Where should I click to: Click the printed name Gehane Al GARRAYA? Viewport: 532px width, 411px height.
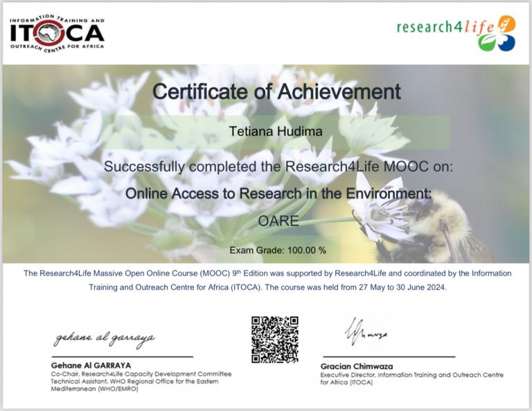(91, 365)
